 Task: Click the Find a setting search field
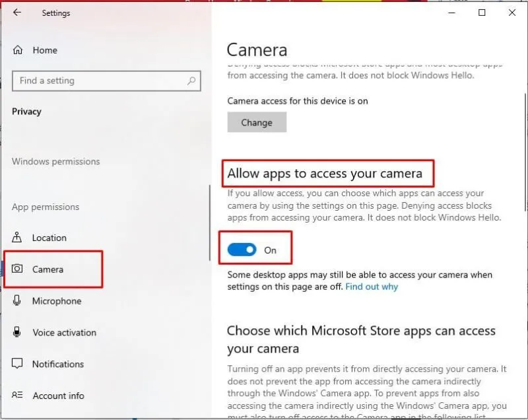106,81
